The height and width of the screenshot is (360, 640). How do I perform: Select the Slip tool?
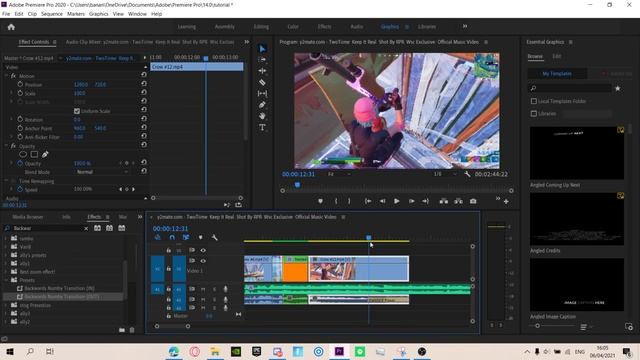[x=262, y=93]
